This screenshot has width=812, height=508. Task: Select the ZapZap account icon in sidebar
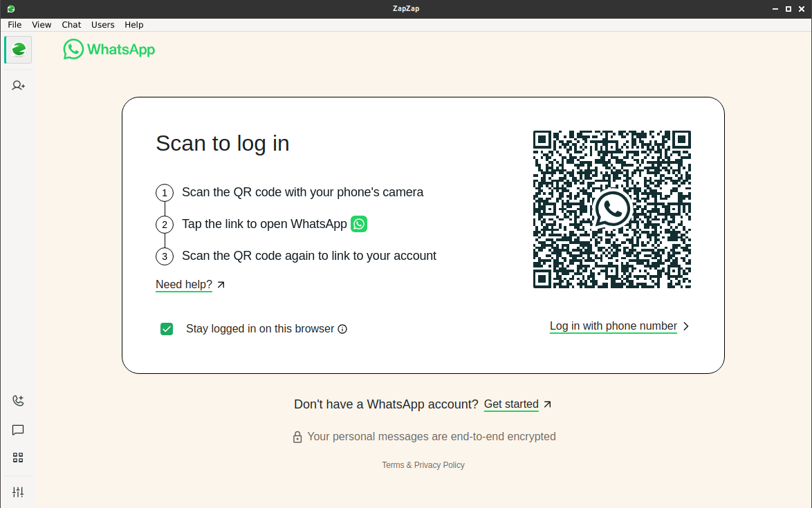tap(19, 50)
